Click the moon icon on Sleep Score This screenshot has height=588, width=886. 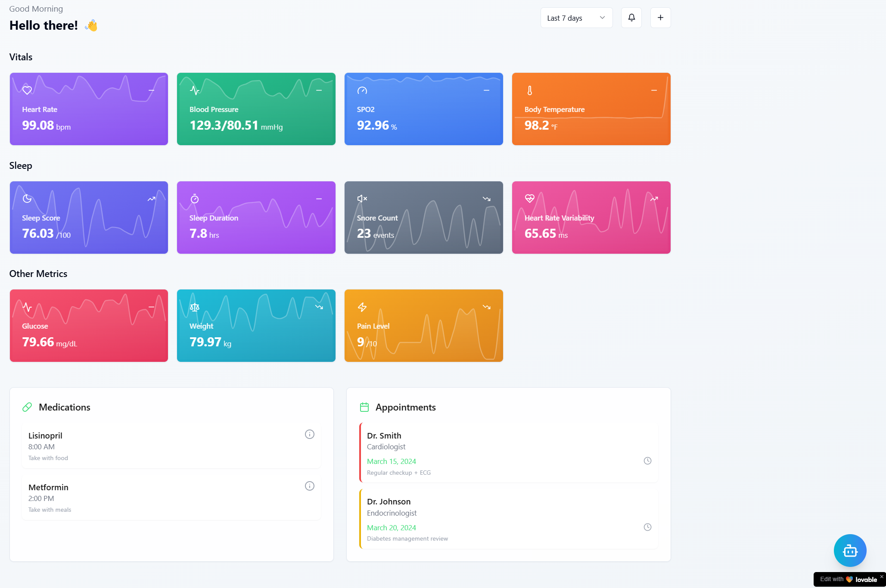27,199
